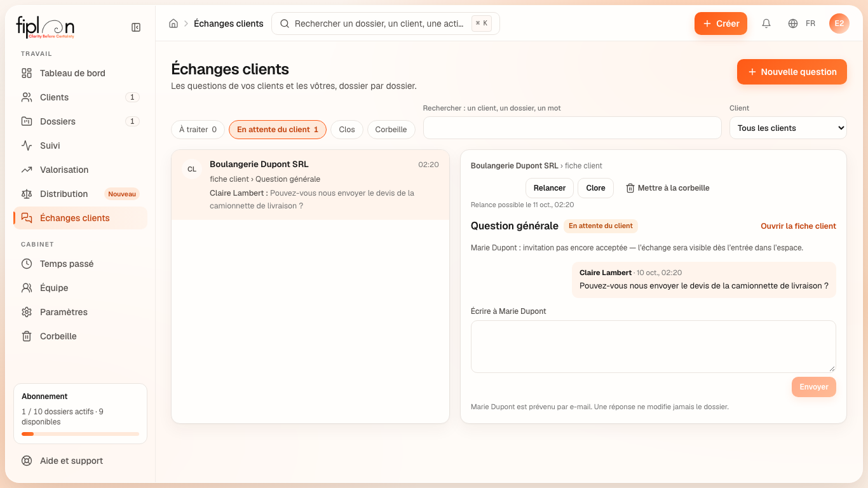Open Paramètres in the sidebar

(x=80, y=312)
